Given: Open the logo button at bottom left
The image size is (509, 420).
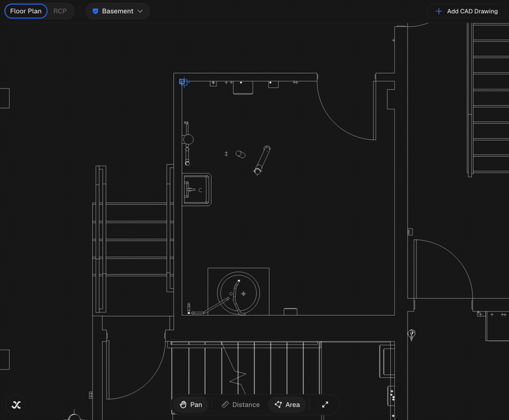Looking at the screenshot, I should 16,405.
